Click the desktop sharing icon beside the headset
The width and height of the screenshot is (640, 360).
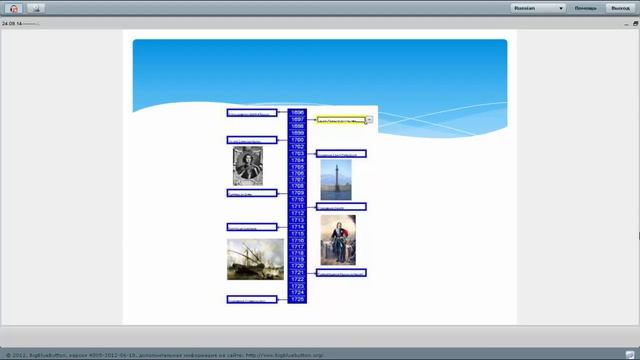pyautogui.click(x=36, y=8)
